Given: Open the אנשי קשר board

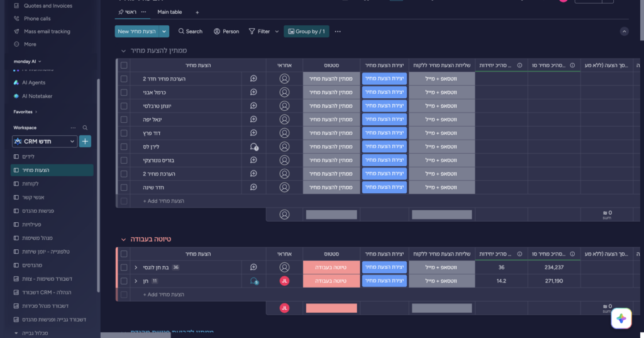Looking at the screenshot, I should tap(33, 197).
